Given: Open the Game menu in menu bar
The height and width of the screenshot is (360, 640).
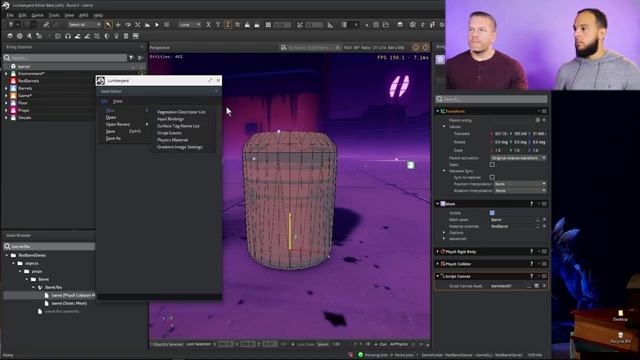Looking at the screenshot, I should click(x=37, y=15).
